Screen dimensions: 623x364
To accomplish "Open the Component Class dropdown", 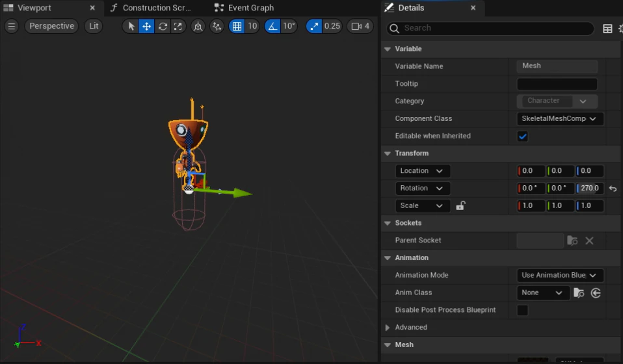I will [560, 119].
